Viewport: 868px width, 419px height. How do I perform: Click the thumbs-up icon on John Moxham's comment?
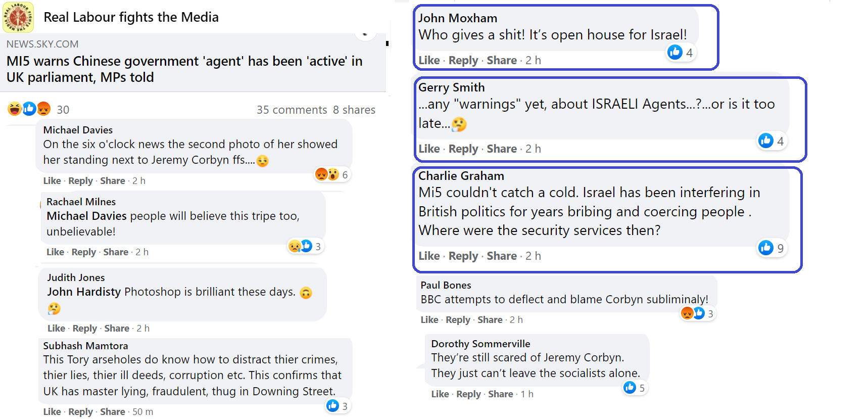click(x=675, y=52)
